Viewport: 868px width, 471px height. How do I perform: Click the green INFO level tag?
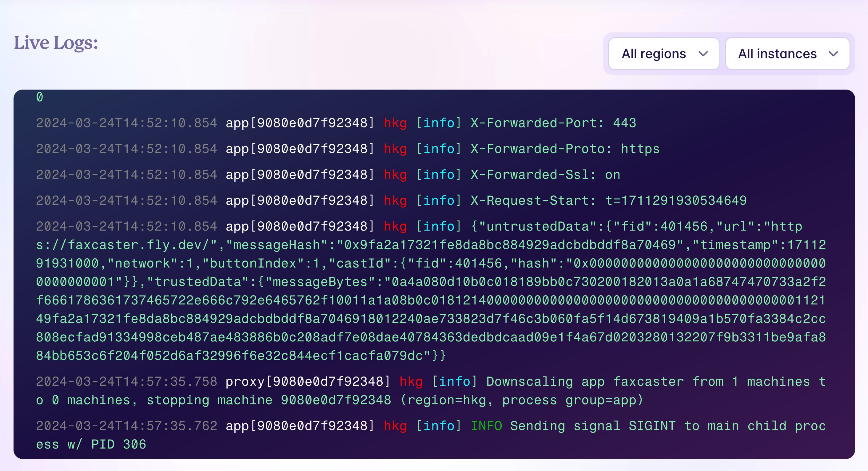pos(486,426)
